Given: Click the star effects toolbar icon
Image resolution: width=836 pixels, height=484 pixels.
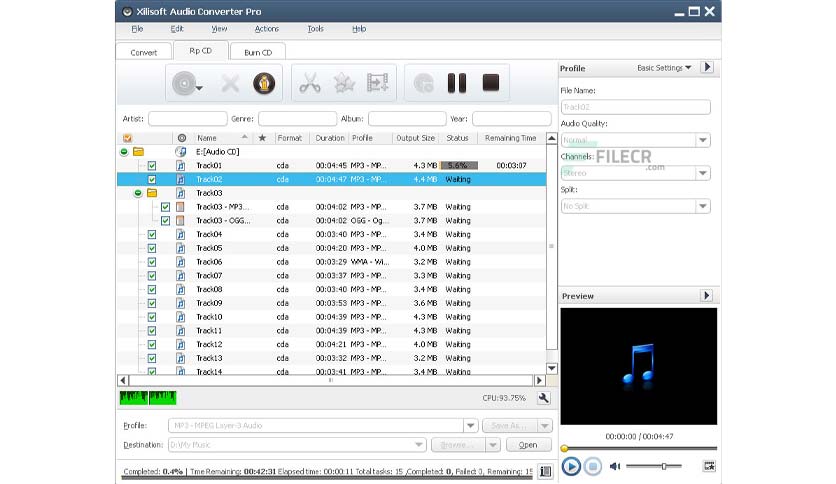Looking at the screenshot, I should point(344,83).
